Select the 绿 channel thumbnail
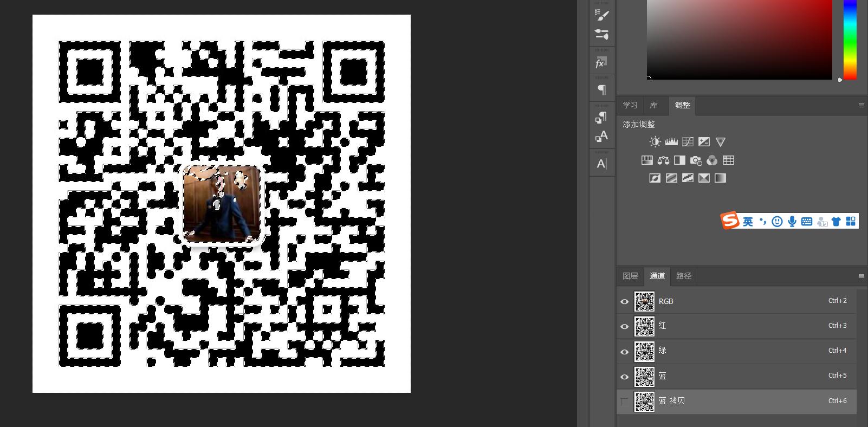This screenshot has height=427, width=868. tap(645, 352)
